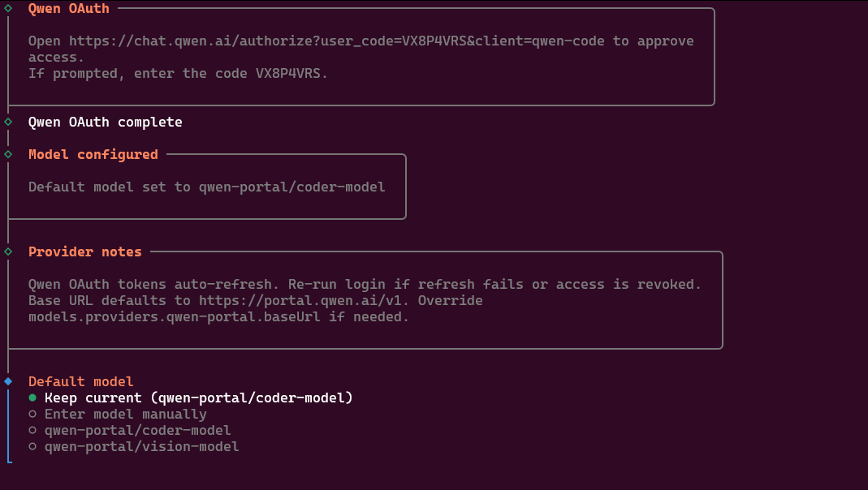
Task: Click the diamond marker beside Qwen OAuth heading
Action: 8,8
